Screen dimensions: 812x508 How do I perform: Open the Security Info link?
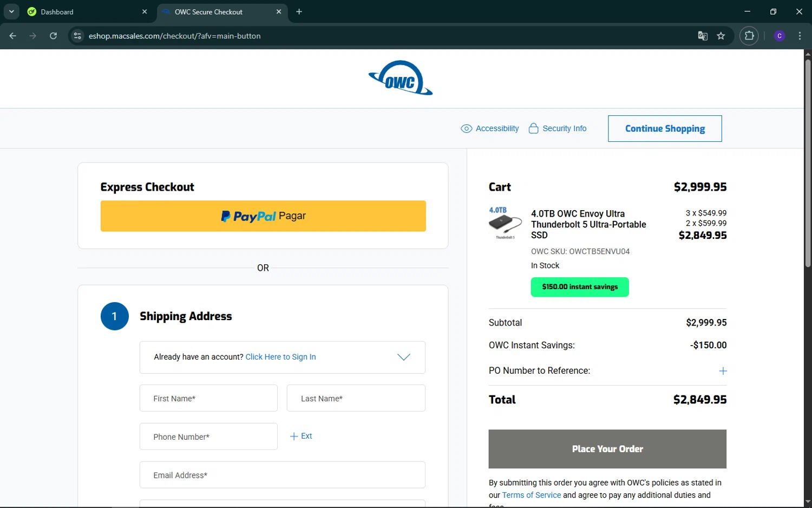pos(565,128)
